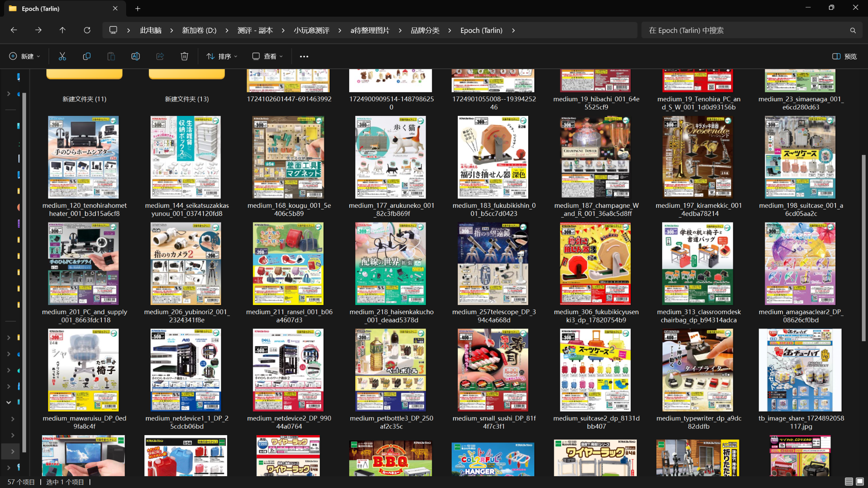Click the Cut scissors icon

(x=62, y=57)
